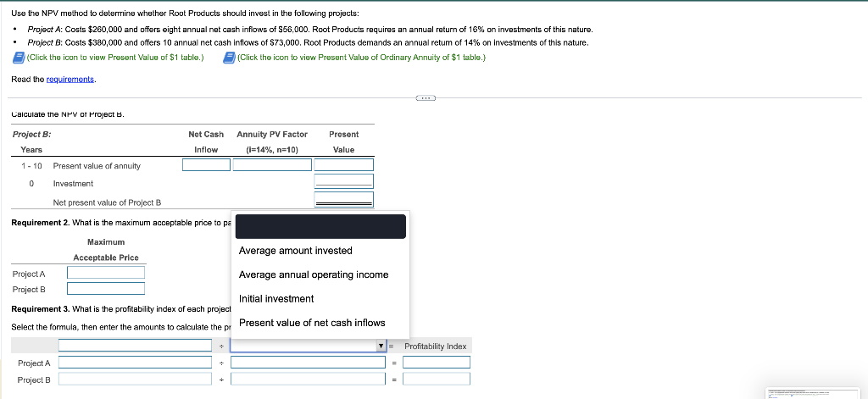
Task: Click Project B maximum acceptable price field
Action: [x=106, y=288]
